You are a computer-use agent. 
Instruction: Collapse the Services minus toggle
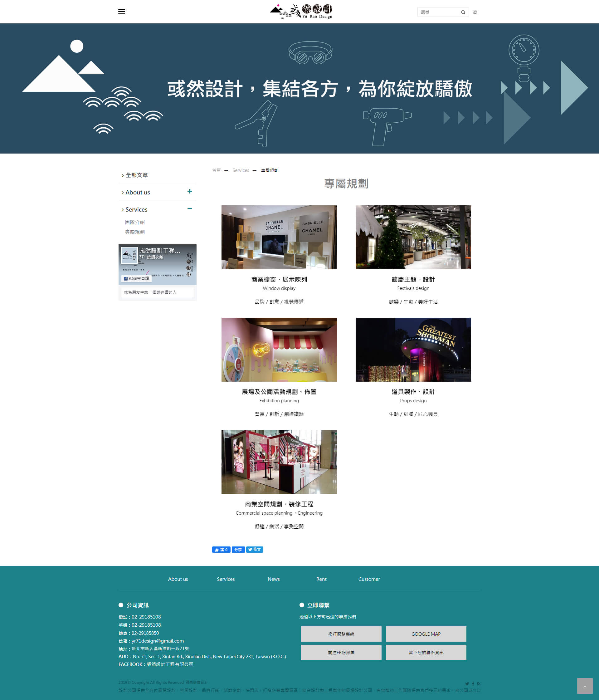[190, 208]
